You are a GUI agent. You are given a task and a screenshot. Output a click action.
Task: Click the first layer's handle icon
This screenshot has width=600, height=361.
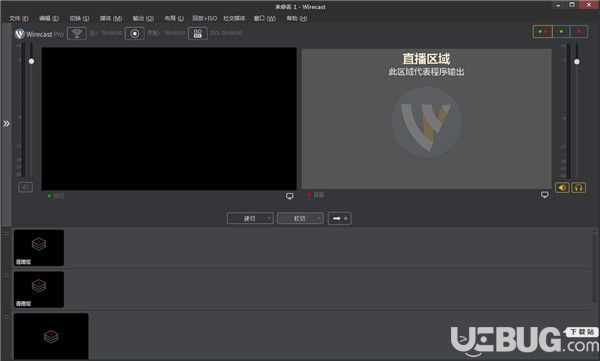(7, 233)
